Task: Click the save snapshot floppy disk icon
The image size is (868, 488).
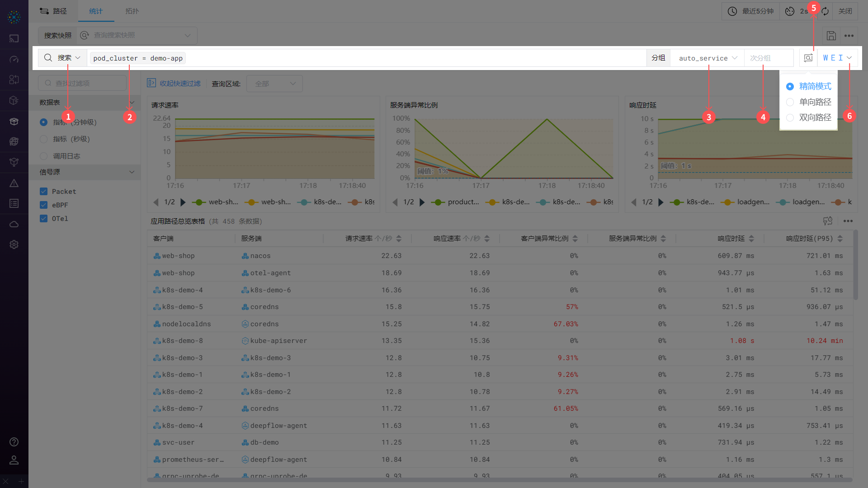Action: click(831, 36)
